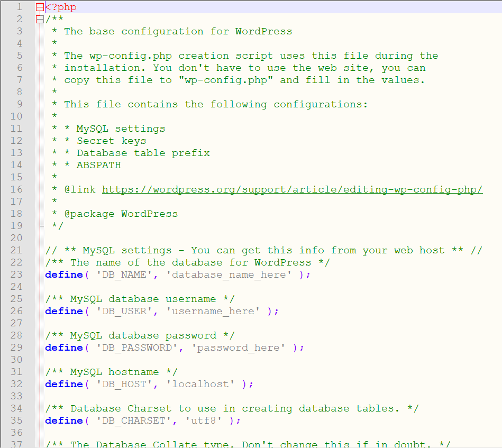
Task: Click 'The base configuration for WordPress' comment
Action: (178, 31)
